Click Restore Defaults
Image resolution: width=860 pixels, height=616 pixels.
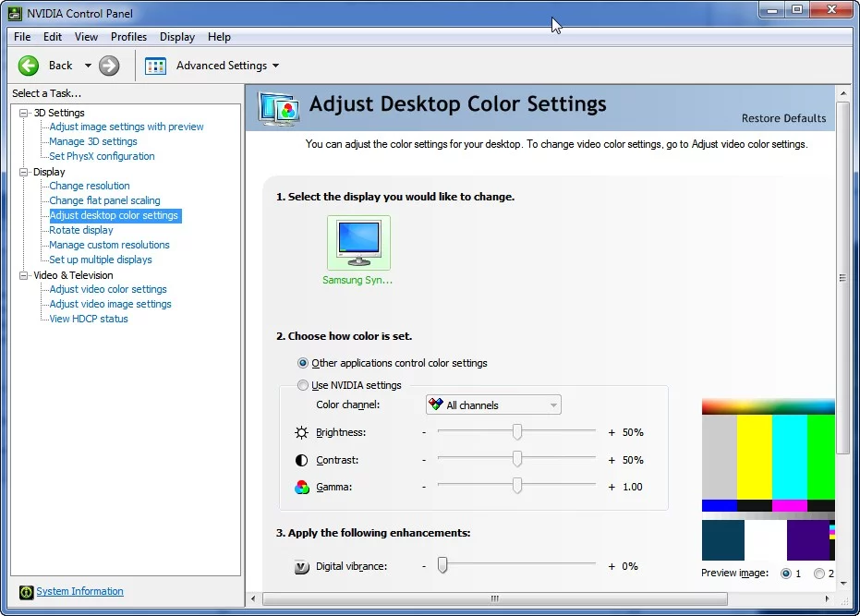(783, 118)
